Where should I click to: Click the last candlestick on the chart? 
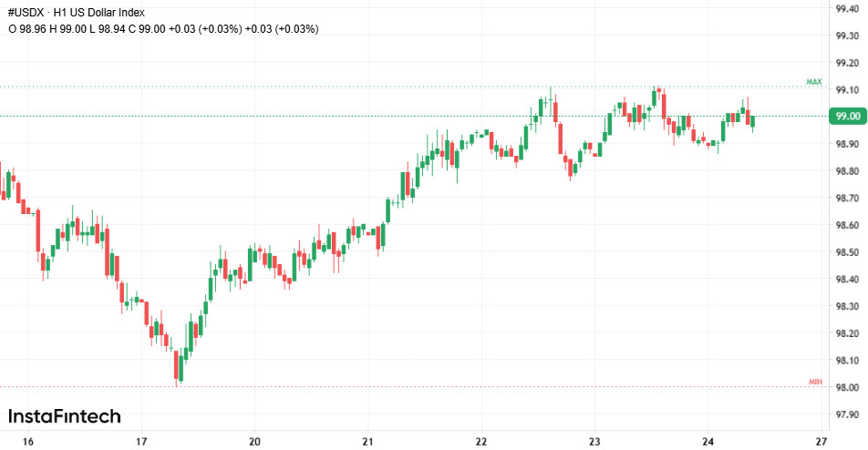pyautogui.click(x=752, y=122)
